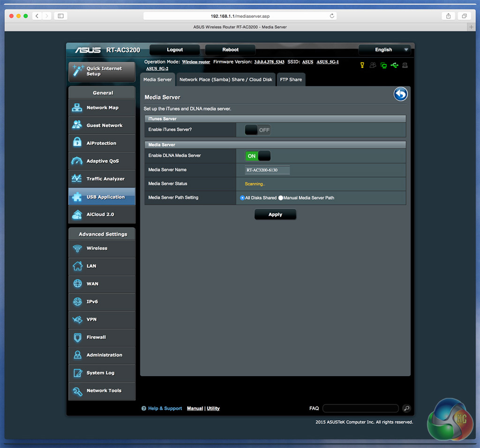Viewport: 480px width, 448px height.
Task: Click the Logout button
Action: pyautogui.click(x=175, y=50)
